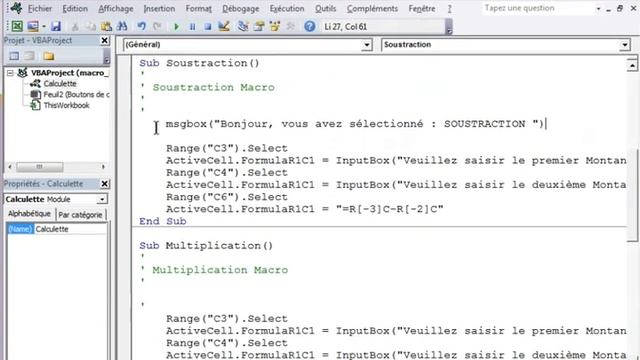
Task: Close the Propriétés - Calculette panel
Action: coord(104,184)
